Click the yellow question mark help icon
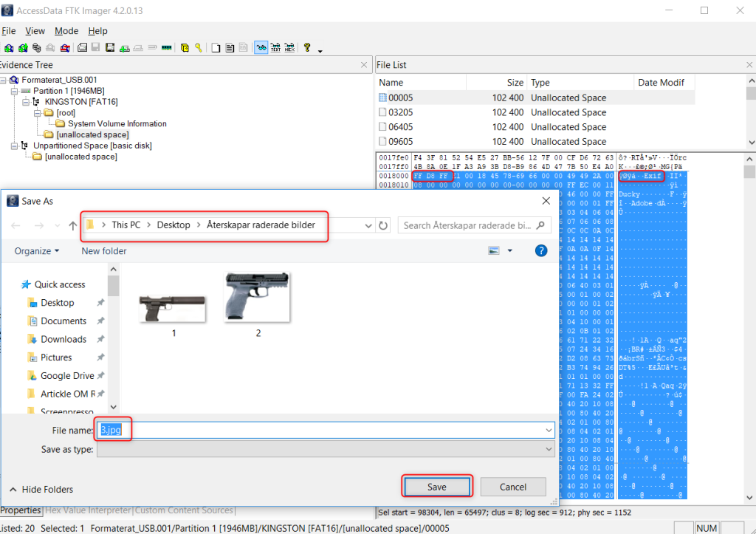Image resolution: width=756 pixels, height=534 pixels. [x=307, y=48]
